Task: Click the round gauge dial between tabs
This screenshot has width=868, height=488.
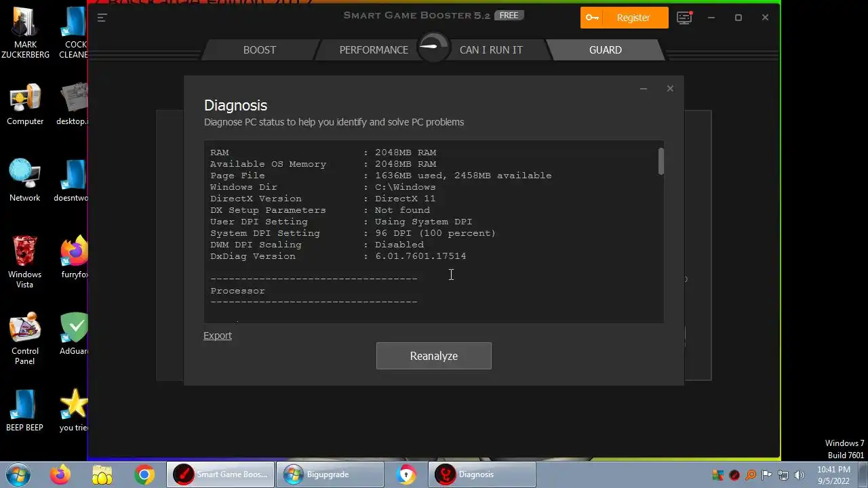Action: pyautogui.click(x=433, y=47)
